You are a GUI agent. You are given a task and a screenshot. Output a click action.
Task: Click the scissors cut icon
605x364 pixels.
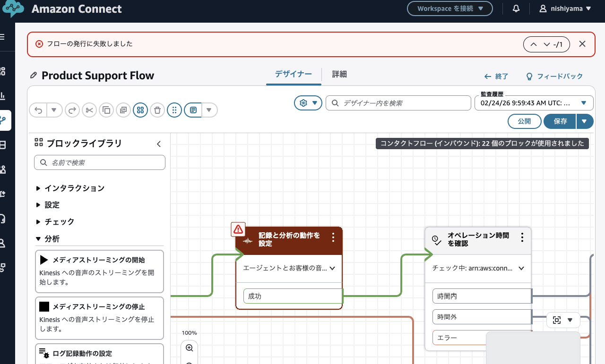pyautogui.click(x=89, y=110)
